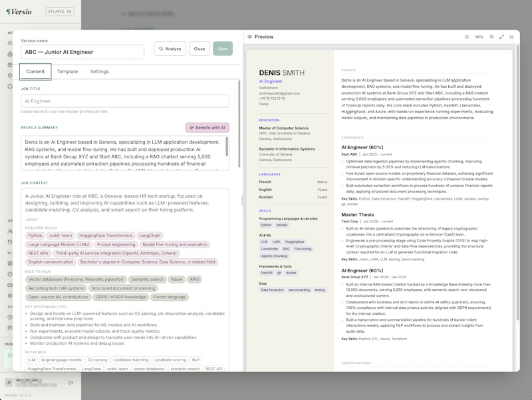Image resolution: width=532 pixels, height=400 pixels.
Task: Click the Python required skill chip
Action: coord(35,236)
